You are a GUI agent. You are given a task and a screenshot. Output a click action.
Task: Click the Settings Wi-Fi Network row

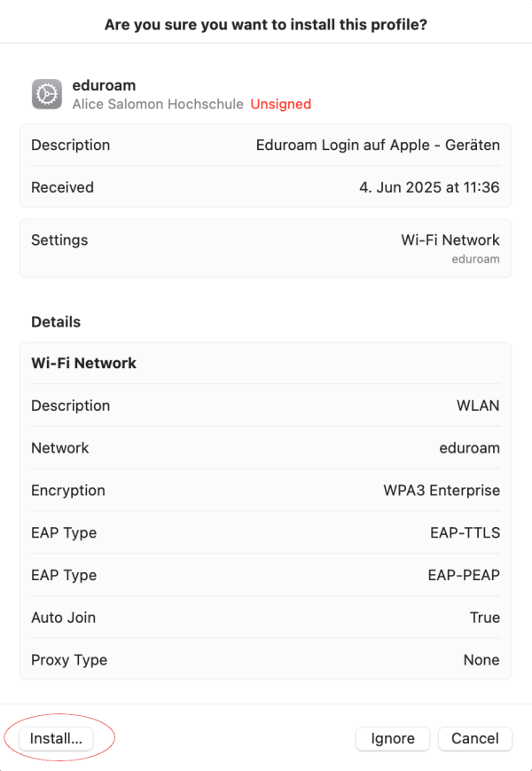point(266,248)
